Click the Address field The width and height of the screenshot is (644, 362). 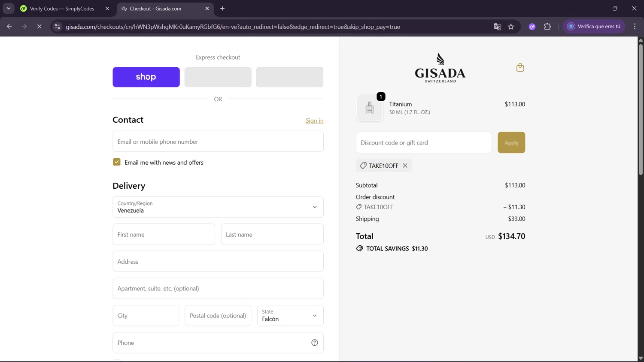218,262
